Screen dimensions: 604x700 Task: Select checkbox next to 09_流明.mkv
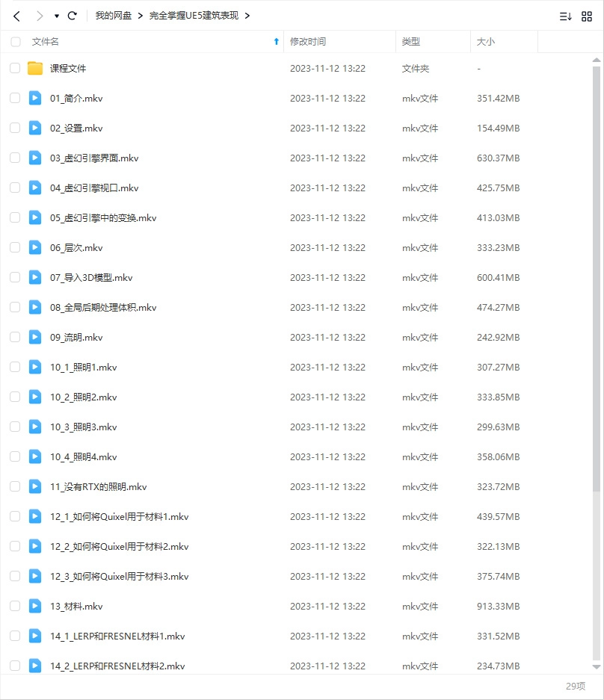coord(15,337)
